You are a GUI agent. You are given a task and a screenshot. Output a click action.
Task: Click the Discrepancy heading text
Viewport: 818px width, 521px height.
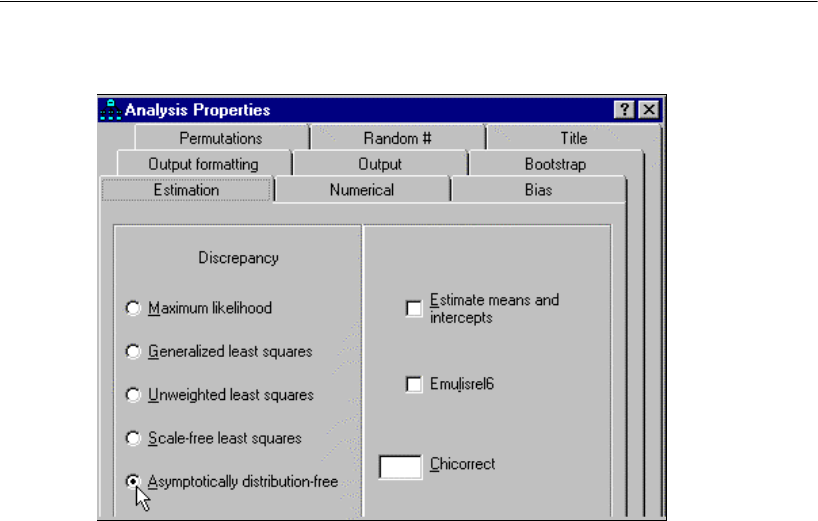coord(238,258)
